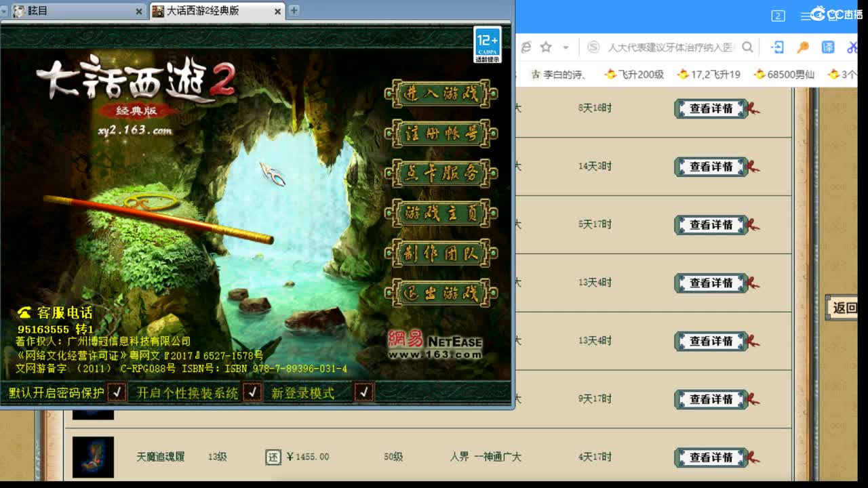Viewport: 868px width, 488px height.
Task: Click the 还 bargain icon beside ¥1455.00
Action: click(273, 457)
